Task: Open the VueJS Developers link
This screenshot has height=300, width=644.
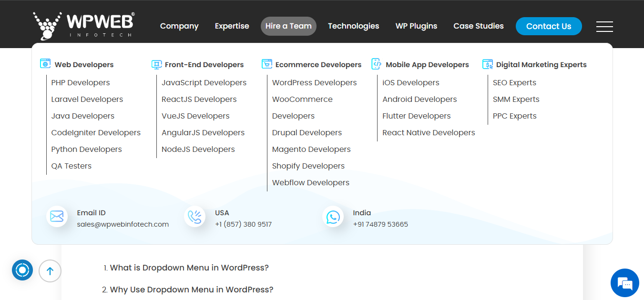Action: click(x=195, y=116)
